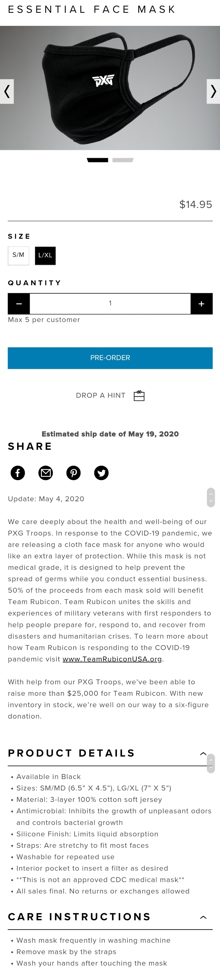Screen dimensions: 220x980
Task: Share on Twitter
Action: (101, 473)
